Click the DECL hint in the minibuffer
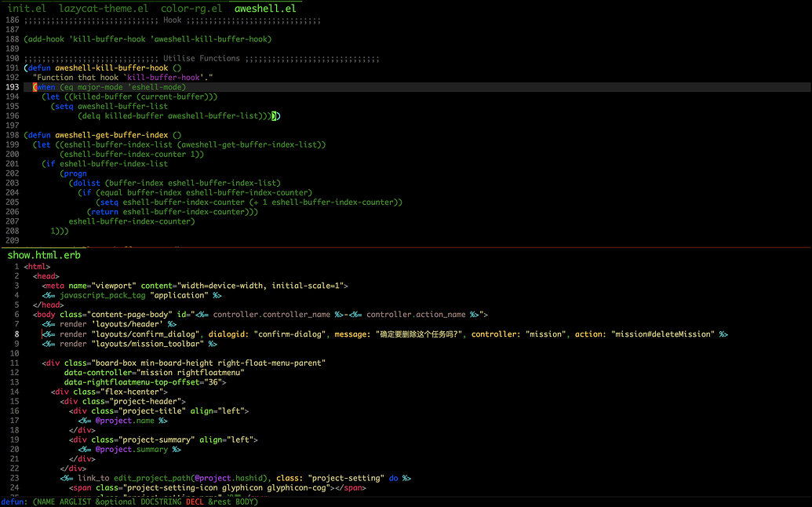Image resolution: width=812 pixels, height=507 pixels. (x=195, y=501)
